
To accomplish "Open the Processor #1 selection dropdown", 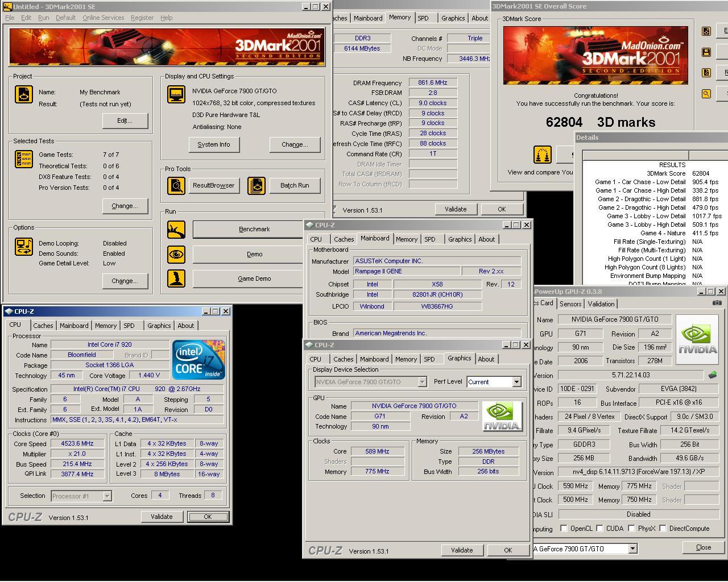I will click(107, 496).
